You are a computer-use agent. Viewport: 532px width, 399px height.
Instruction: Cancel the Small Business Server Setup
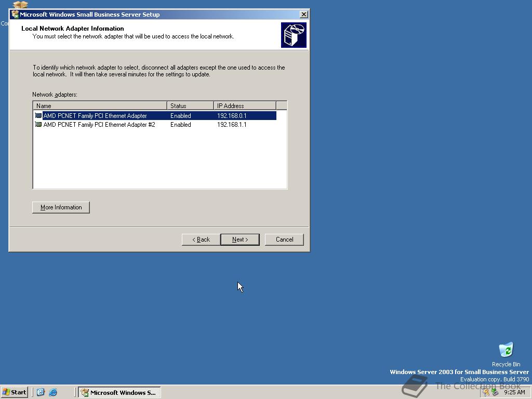point(284,240)
